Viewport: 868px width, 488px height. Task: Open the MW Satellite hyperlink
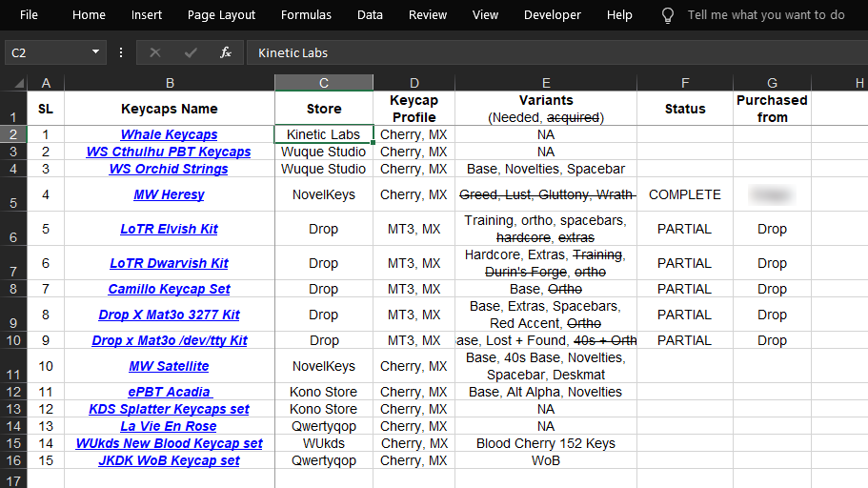click(x=169, y=366)
